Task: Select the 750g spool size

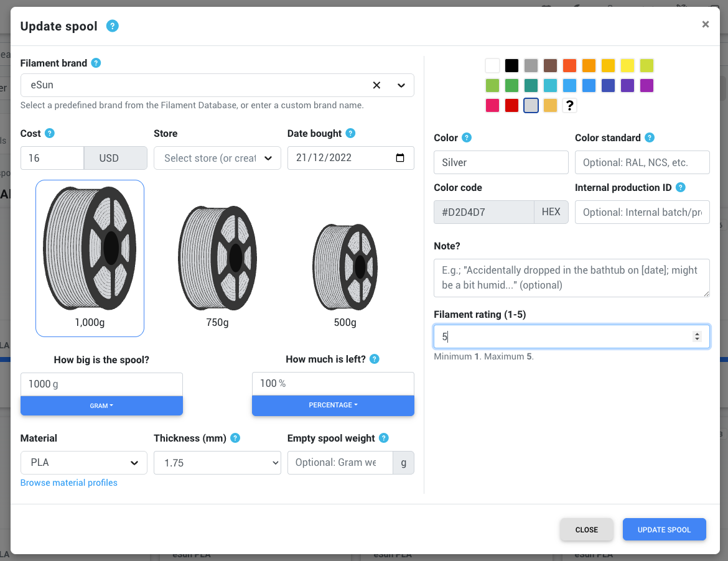Action: click(217, 266)
